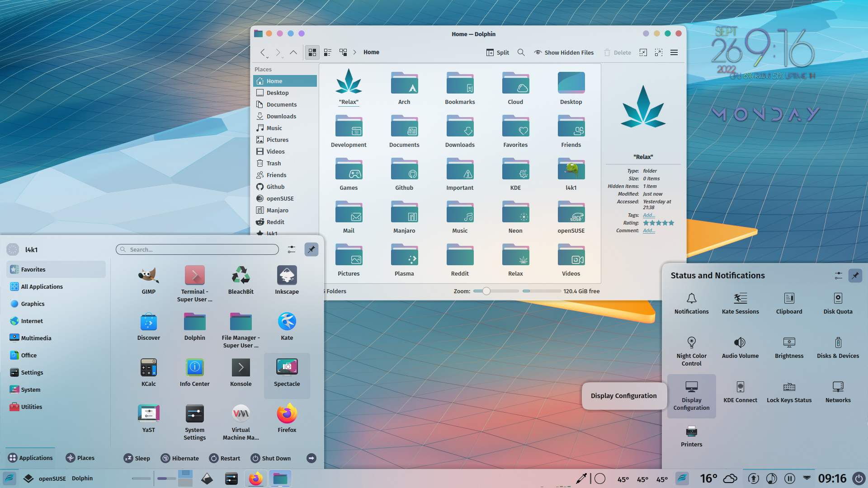This screenshot has width=868, height=488.
Task: Select Downloads in Dolphin Places sidebar
Action: point(285,116)
